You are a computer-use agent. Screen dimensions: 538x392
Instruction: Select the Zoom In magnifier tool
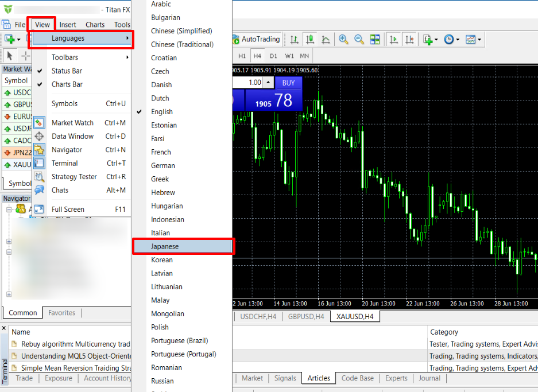click(x=343, y=39)
